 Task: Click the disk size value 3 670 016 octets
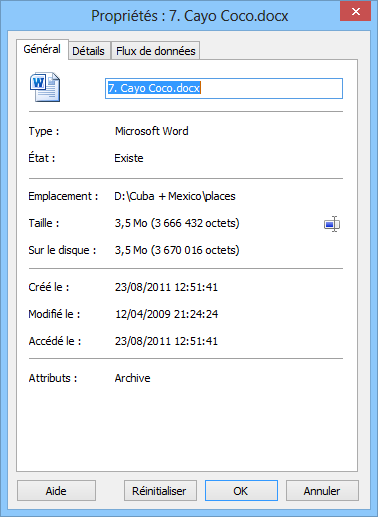coord(177,250)
